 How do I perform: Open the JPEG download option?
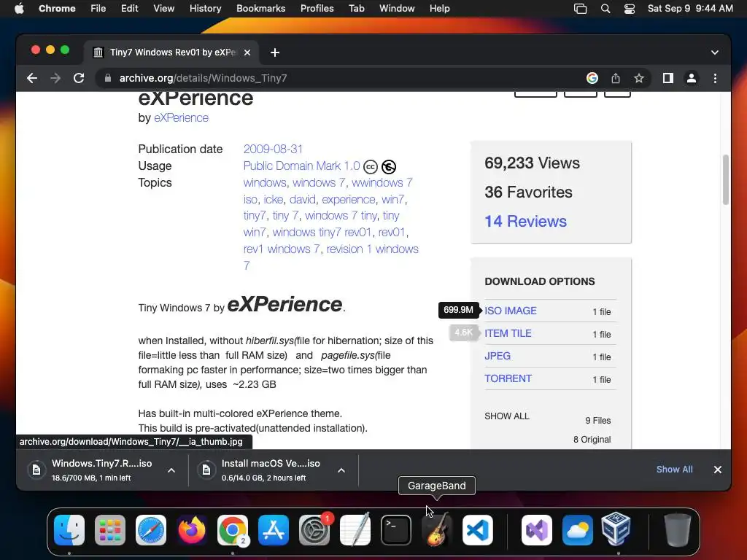(498, 356)
